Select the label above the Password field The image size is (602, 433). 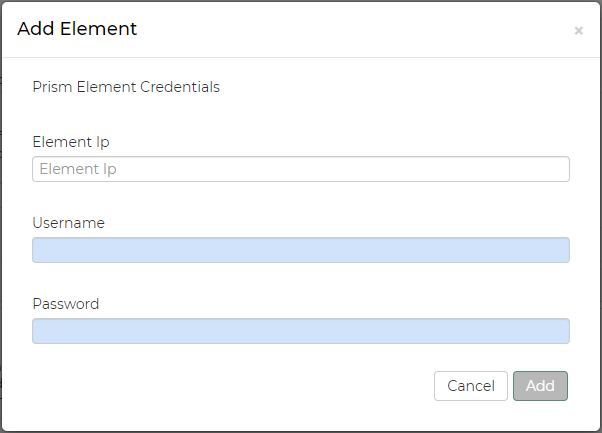(65, 304)
